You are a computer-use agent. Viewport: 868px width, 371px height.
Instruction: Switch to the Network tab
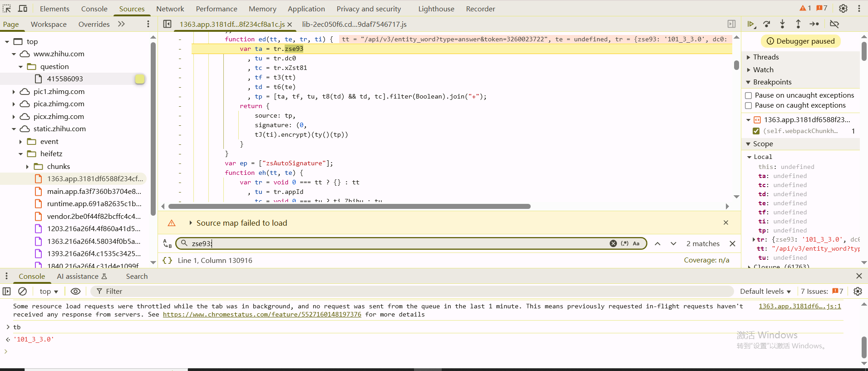[x=170, y=9]
